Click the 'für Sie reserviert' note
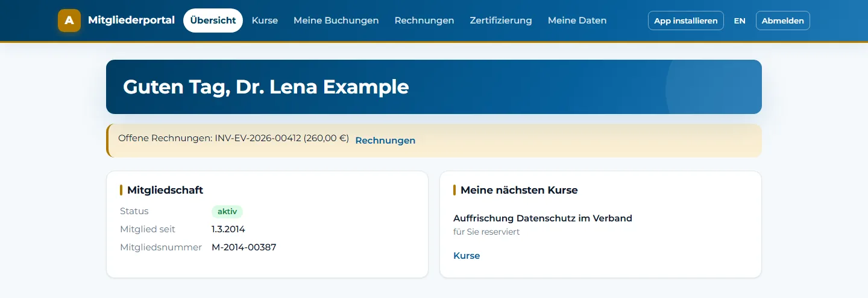The image size is (868, 298). (486, 232)
